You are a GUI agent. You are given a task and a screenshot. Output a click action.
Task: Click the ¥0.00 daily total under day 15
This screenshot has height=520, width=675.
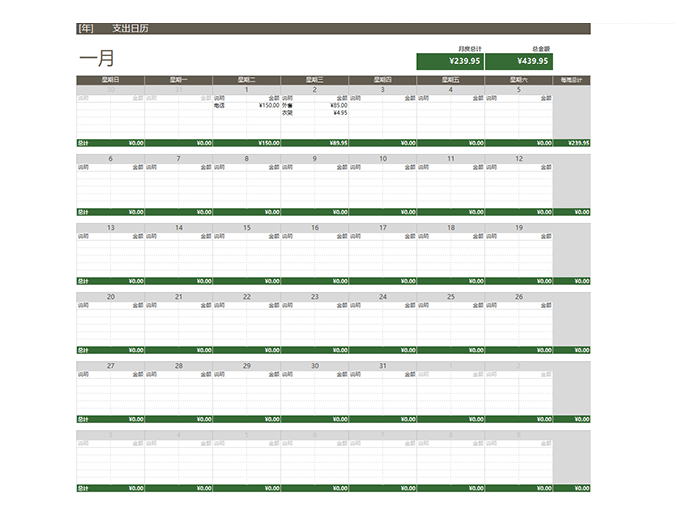click(272, 281)
